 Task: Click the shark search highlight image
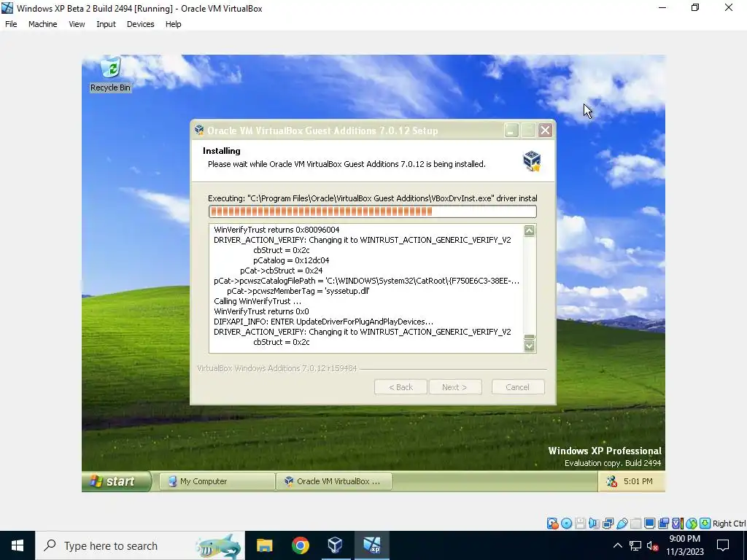pos(218,545)
